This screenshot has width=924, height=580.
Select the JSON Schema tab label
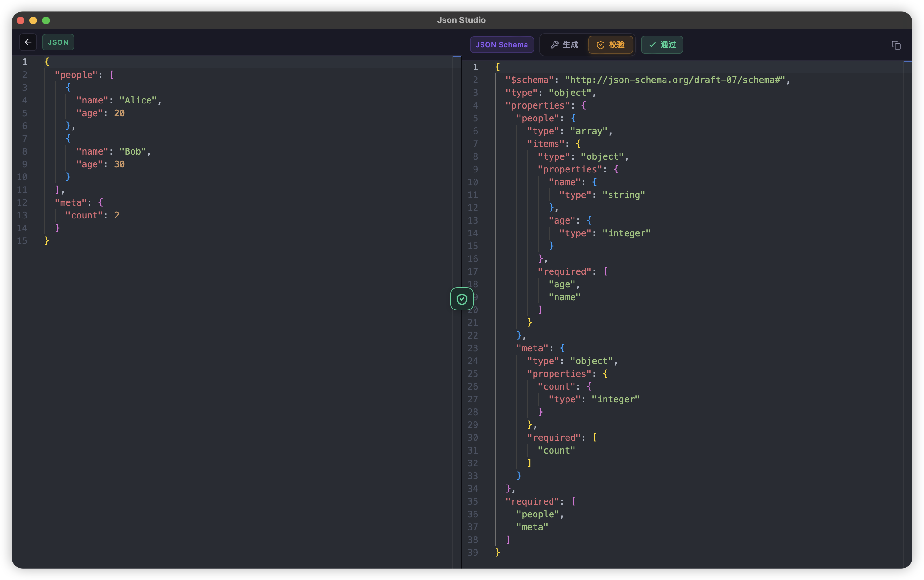pyautogui.click(x=502, y=44)
